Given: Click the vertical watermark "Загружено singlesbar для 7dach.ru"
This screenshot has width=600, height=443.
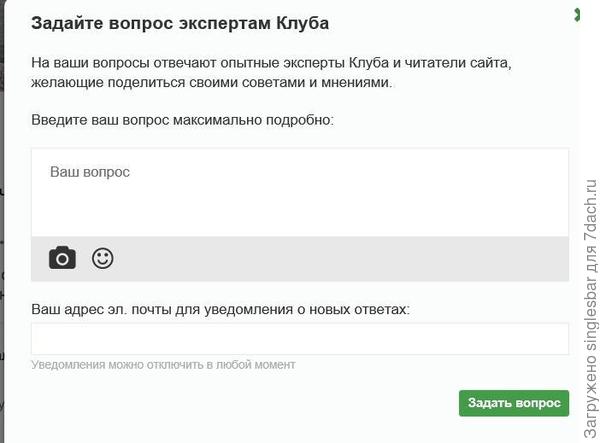Looking at the screenshot, I should (x=588, y=300).
